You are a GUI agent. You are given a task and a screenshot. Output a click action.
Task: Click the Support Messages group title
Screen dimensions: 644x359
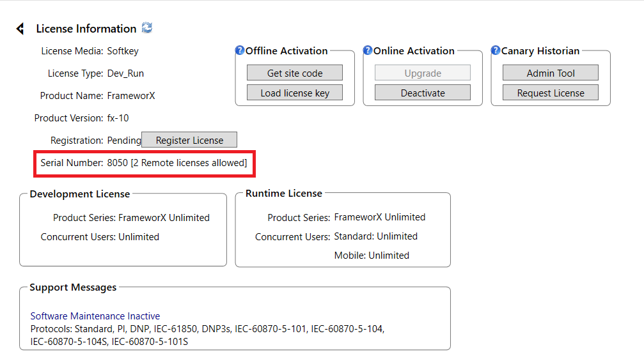pos(73,287)
